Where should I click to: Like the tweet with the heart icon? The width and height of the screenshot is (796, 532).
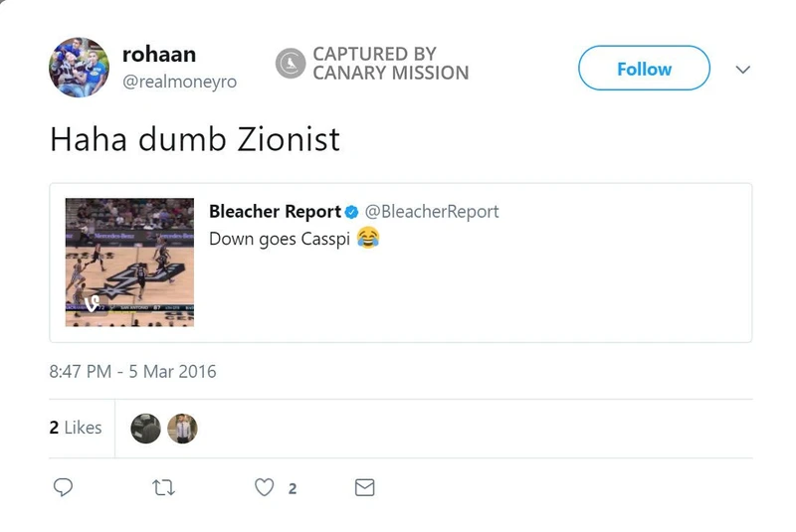coord(264,487)
